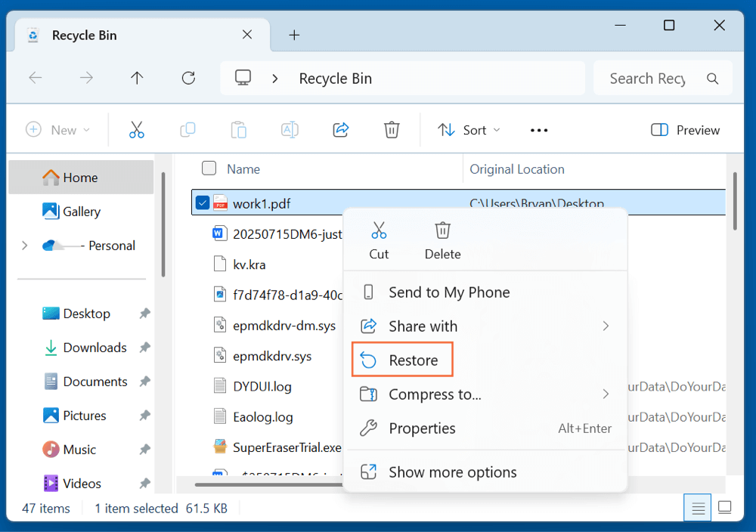The width and height of the screenshot is (756, 532).
Task: Click the Paste icon in the toolbar
Action: (238, 129)
